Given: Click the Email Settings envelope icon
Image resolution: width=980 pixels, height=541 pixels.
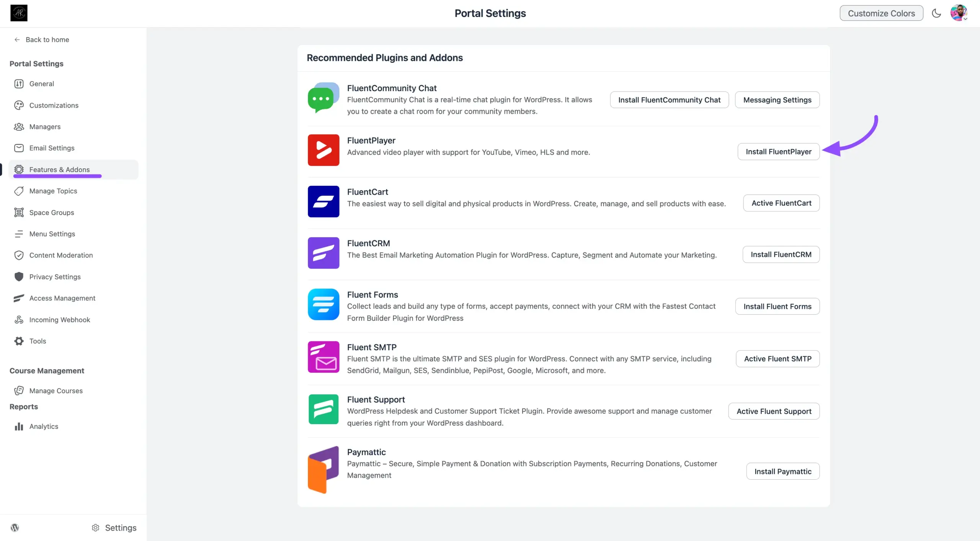Looking at the screenshot, I should pyautogui.click(x=19, y=148).
